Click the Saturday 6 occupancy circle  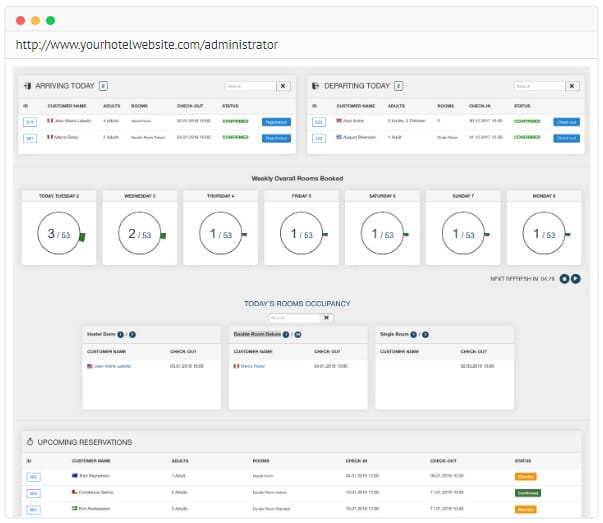click(x=382, y=233)
